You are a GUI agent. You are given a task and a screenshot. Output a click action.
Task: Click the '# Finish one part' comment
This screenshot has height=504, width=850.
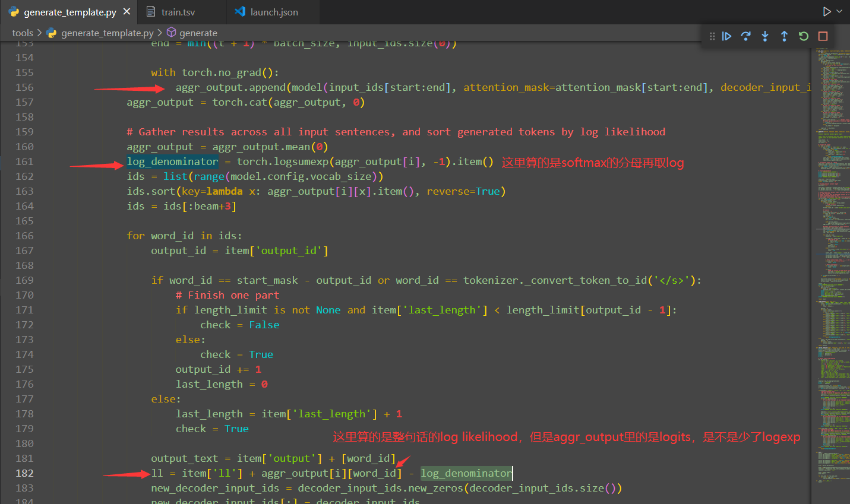pos(227,295)
